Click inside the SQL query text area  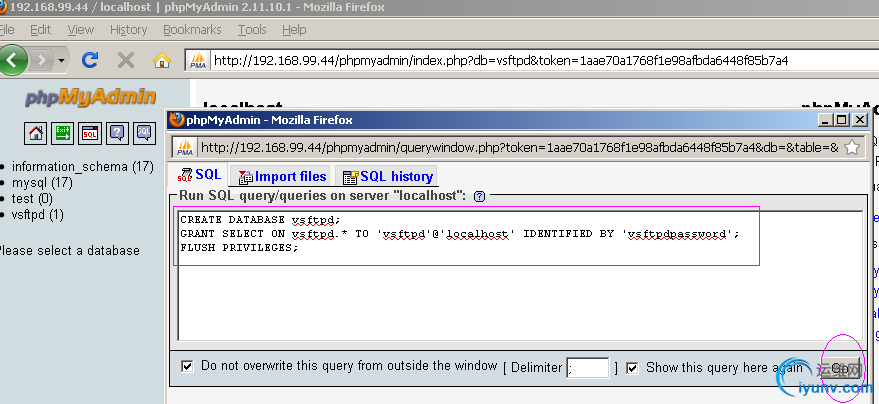pos(520,276)
